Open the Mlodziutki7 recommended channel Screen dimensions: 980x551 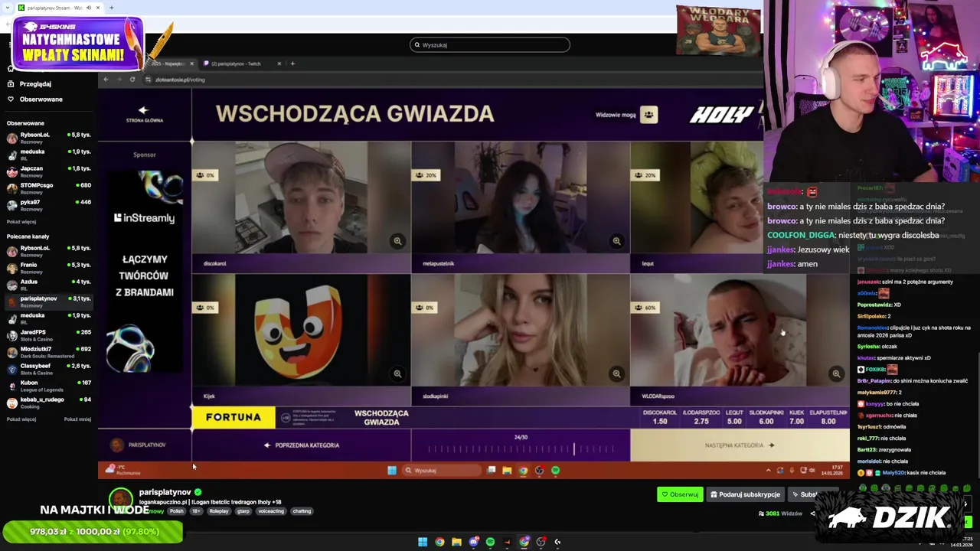pos(47,352)
